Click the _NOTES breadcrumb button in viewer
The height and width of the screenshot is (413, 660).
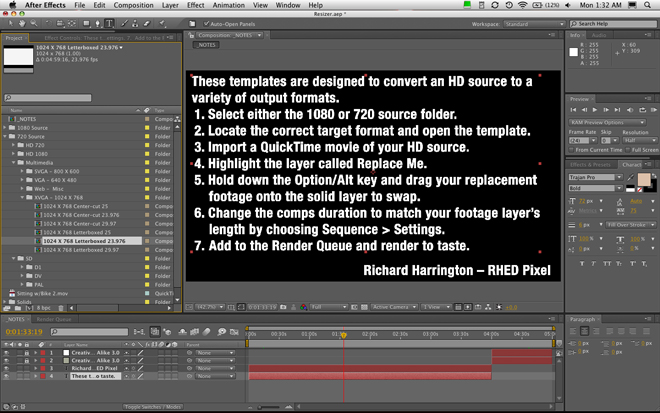click(x=206, y=45)
